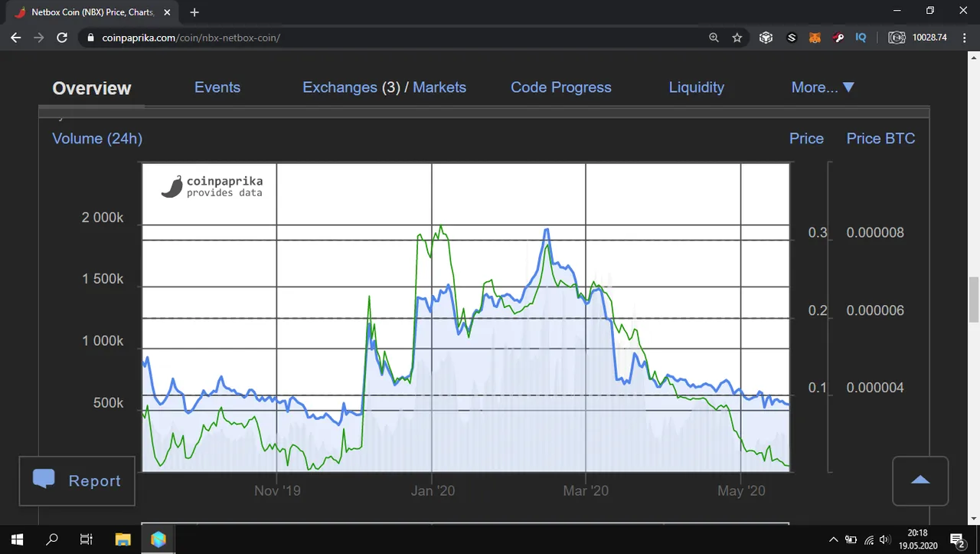Screen dimensions: 980x554
Task: Click the 0.000004 BTC axis value
Action: (x=875, y=388)
